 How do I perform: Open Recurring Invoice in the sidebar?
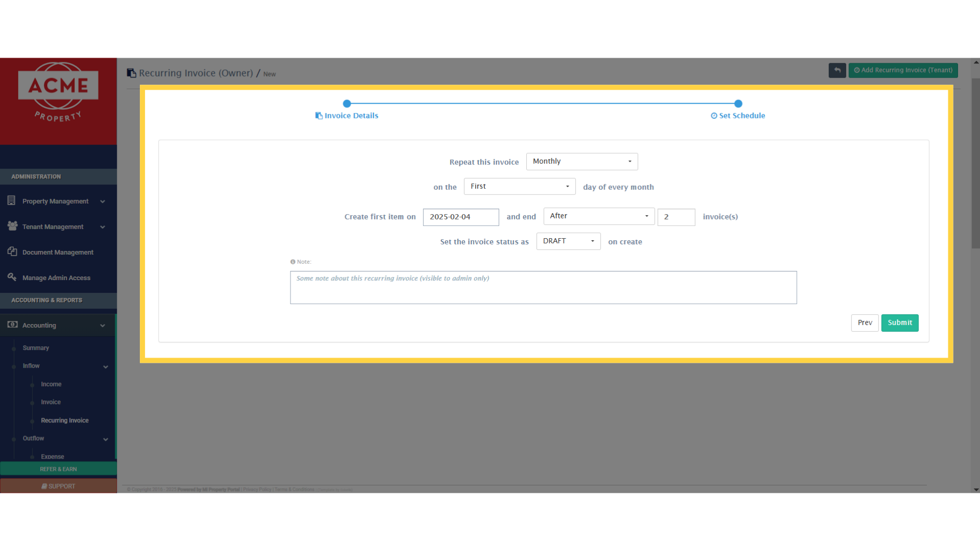point(64,420)
